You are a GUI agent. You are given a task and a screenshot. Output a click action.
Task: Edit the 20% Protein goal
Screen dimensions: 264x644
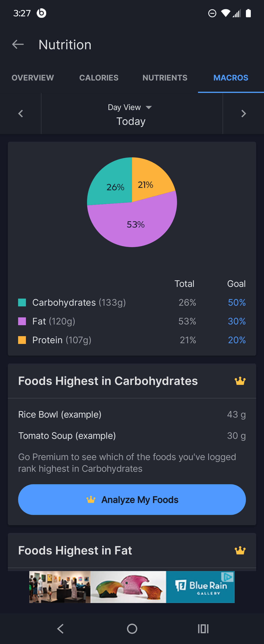point(237,340)
